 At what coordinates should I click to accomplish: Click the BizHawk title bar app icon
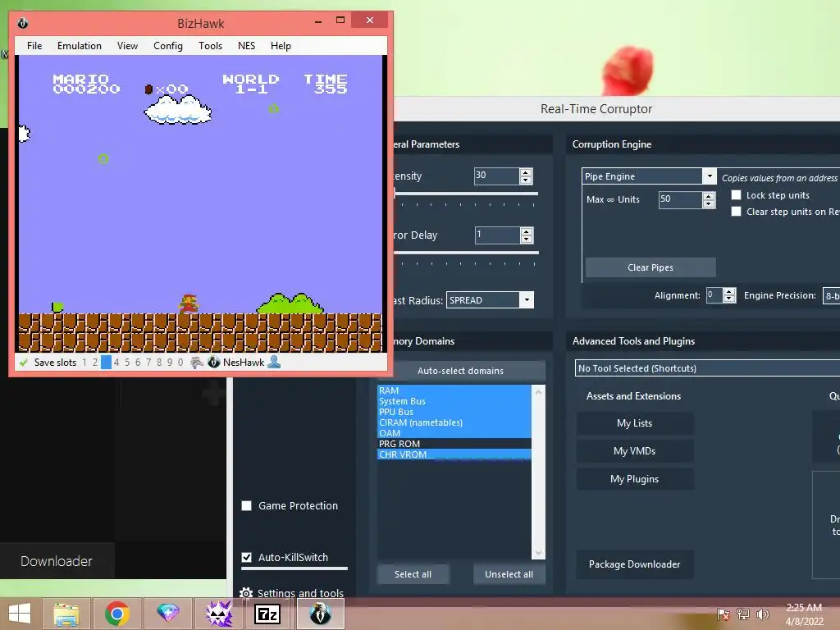coord(22,23)
